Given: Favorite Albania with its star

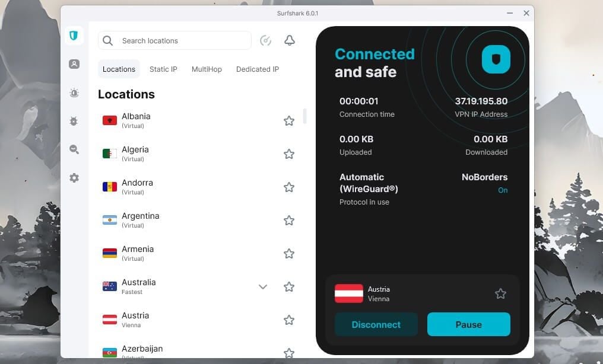Looking at the screenshot, I should pyautogui.click(x=289, y=121).
